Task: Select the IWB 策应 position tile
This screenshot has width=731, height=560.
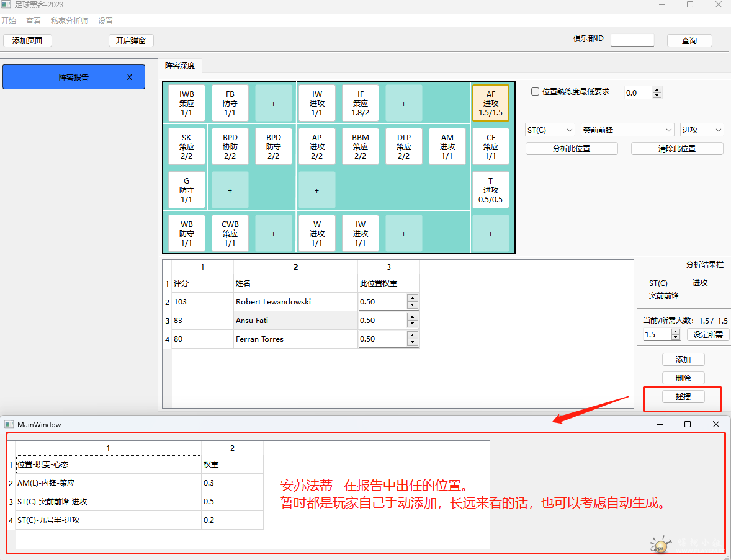Action: [186, 103]
